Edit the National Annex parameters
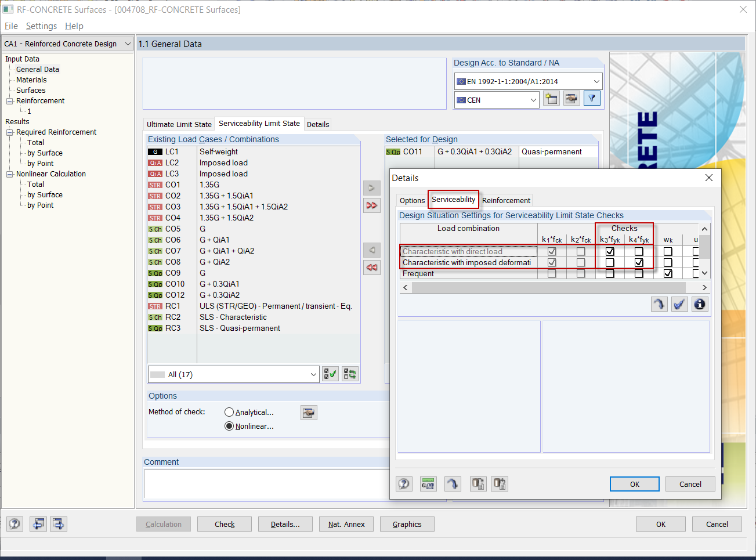756x560 pixels. [571, 99]
